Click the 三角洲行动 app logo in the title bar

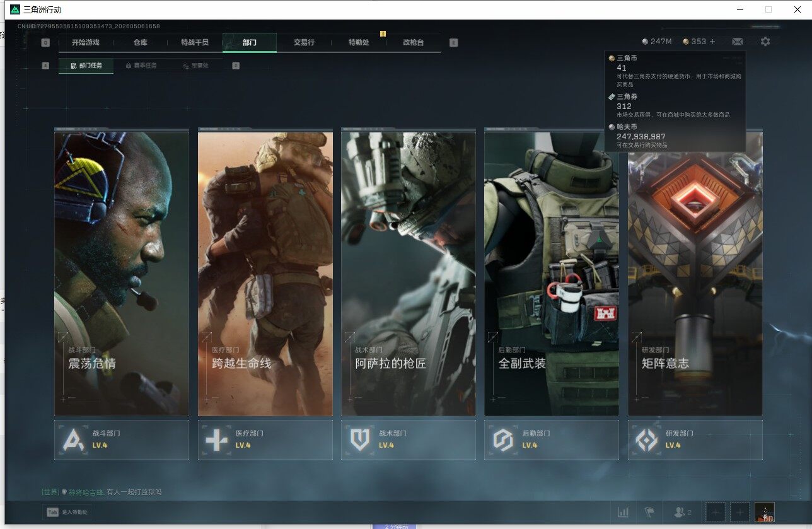click(15, 9)
